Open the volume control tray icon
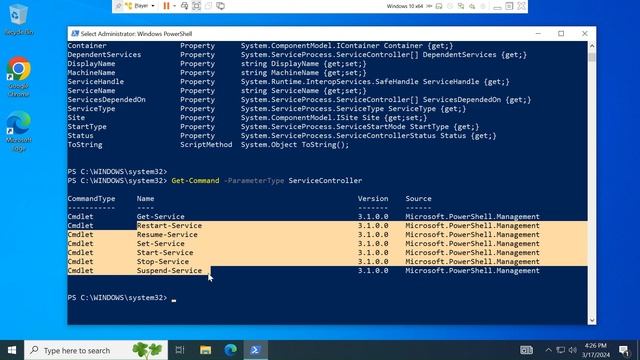The height and width of the screenshot is (360, 640). pyautogui.click(x=573, y=350)
